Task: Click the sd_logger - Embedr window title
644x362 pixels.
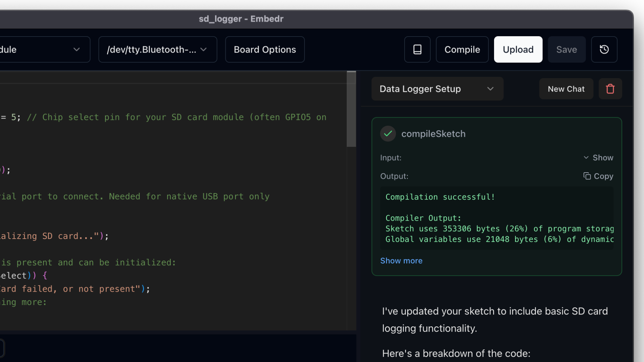Action: point(241,19)
